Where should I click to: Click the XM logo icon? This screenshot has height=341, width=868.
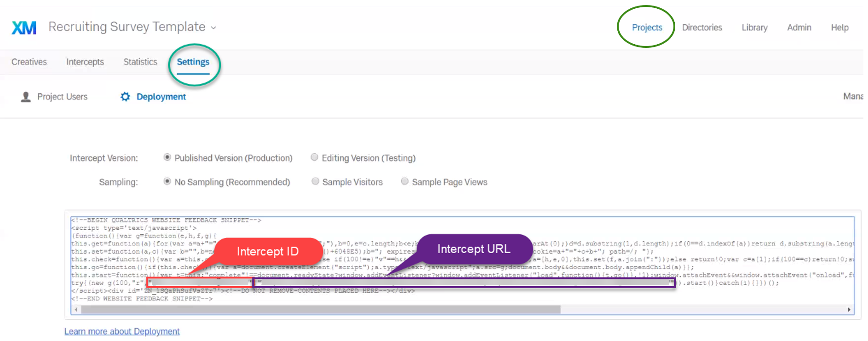pos(24,28)
